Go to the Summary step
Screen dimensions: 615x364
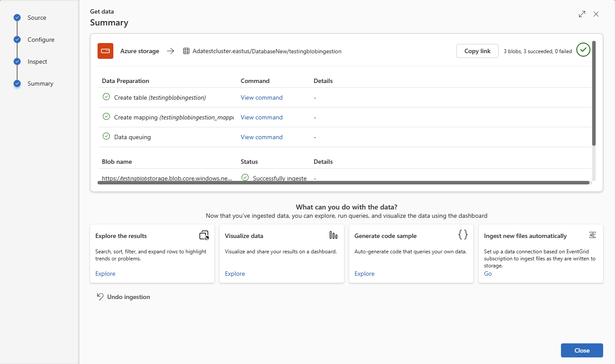[x=40, y=83]
